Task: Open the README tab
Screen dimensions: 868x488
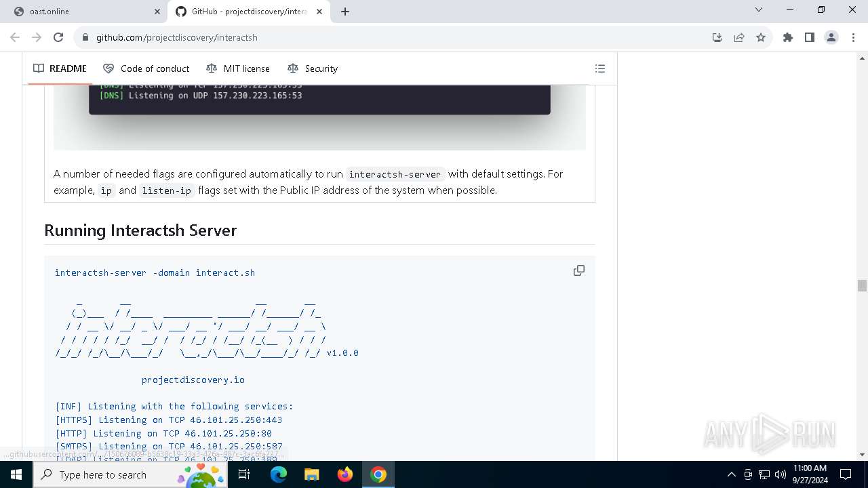Action: (60, 68)
